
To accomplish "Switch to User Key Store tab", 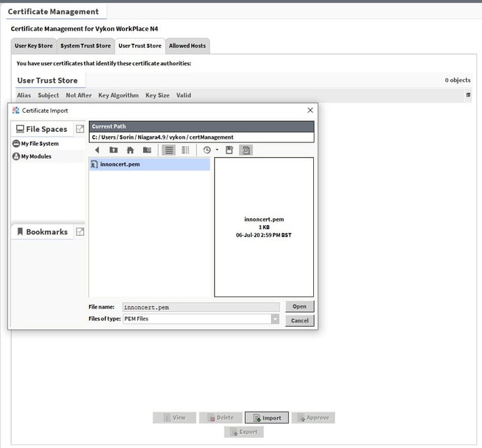I will click(x=34, y=46).
